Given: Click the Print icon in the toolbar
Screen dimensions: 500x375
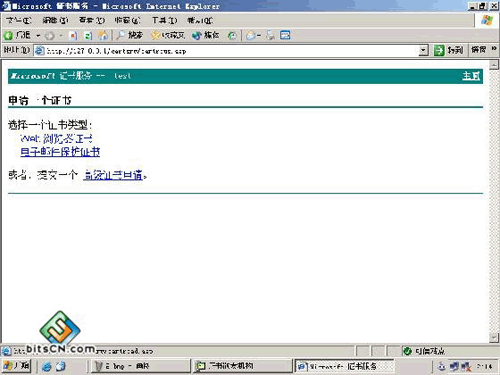Looking at the screenshot, I should pos(270,35).
